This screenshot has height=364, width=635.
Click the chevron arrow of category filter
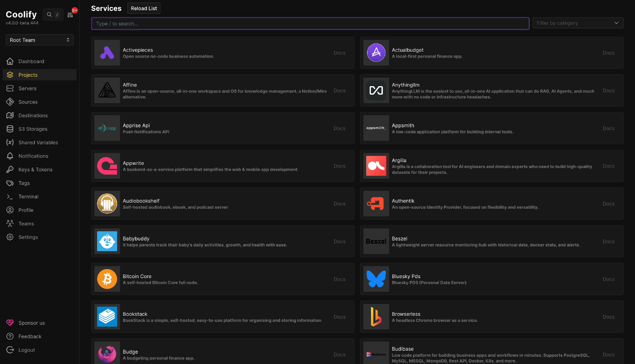click(x=616, y=23)
